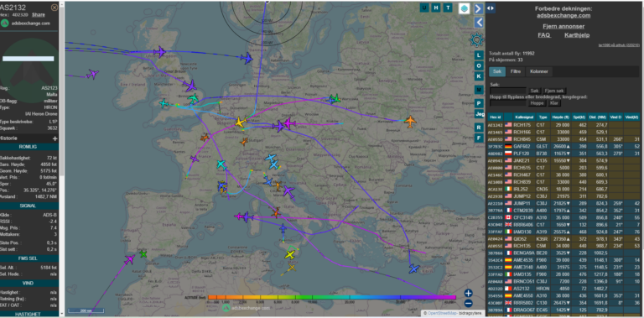Open the Kolonner tab
This screenshot has width=644, height=318.
(x=539, y=71)
